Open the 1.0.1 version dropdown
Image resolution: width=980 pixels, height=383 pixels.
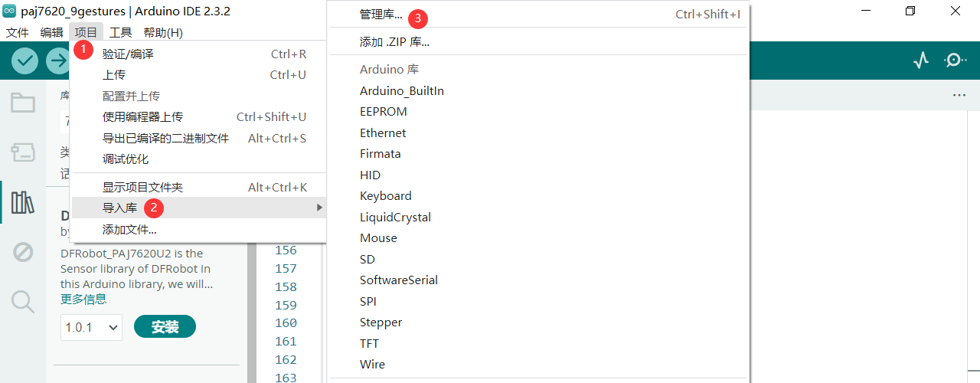(91, 327)
